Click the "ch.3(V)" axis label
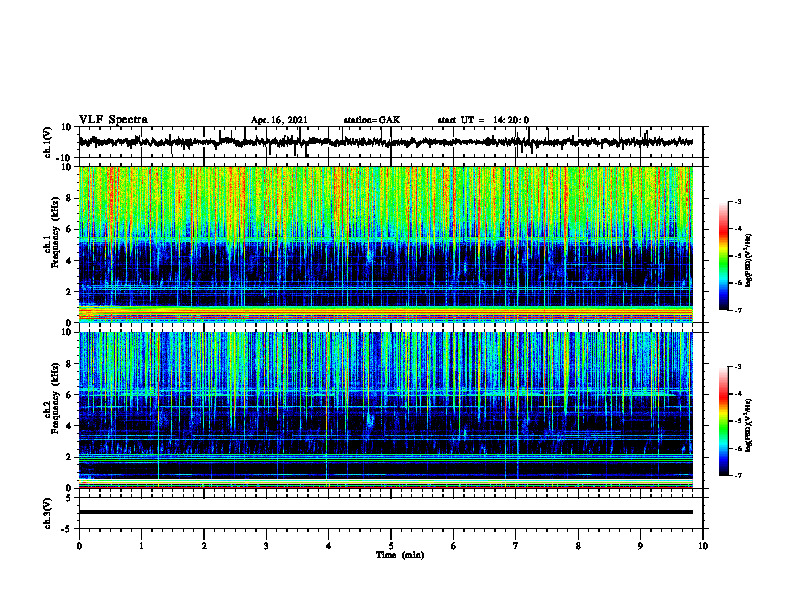This screenshot has height=612, width=792. point(48,513)
